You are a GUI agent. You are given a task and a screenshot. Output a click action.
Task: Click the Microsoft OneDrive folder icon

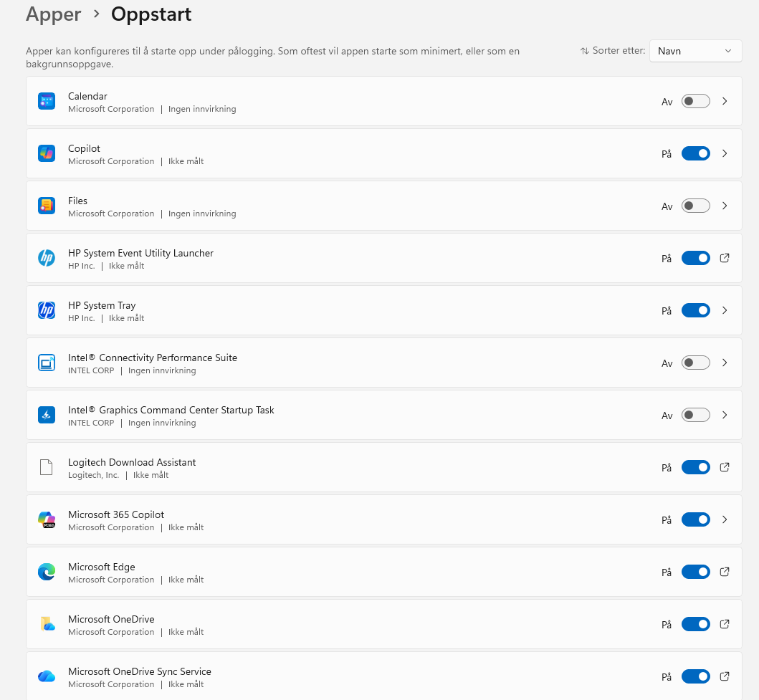click(x=47, y=624)
